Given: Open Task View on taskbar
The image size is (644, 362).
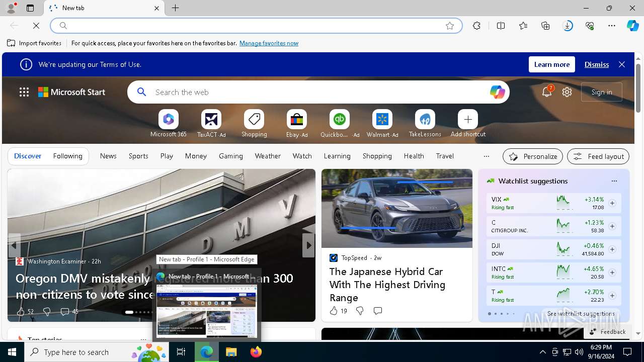Looking at the screenshot, I should [181, 352].
